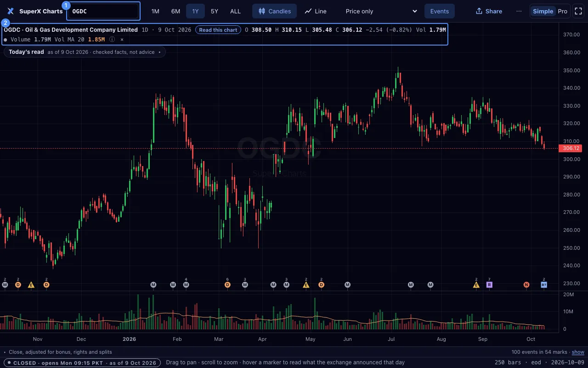Click the SuperX Charts logo icon
588x368 pixels.
click(x=11, y=11)
